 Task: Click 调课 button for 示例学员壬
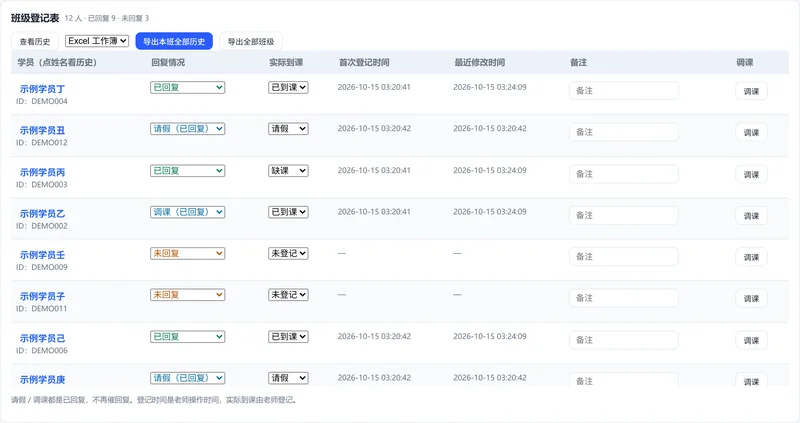(x=751, y=257)
